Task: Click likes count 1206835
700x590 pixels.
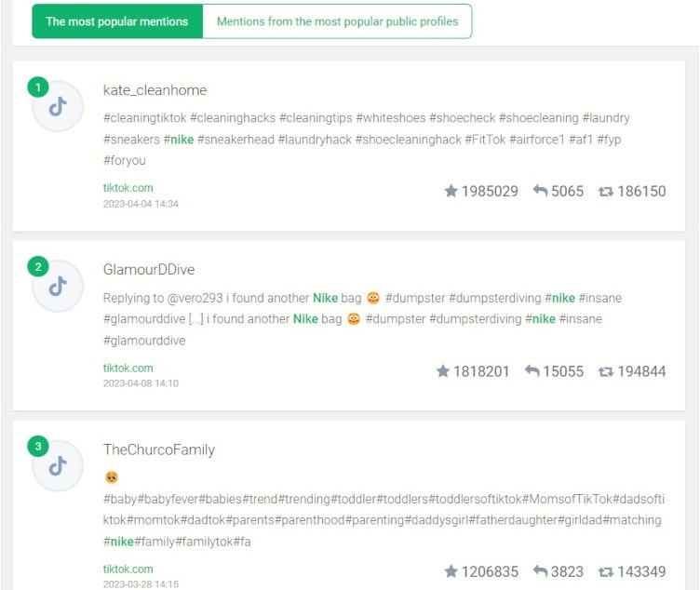Action: click(x=490, y=571)
